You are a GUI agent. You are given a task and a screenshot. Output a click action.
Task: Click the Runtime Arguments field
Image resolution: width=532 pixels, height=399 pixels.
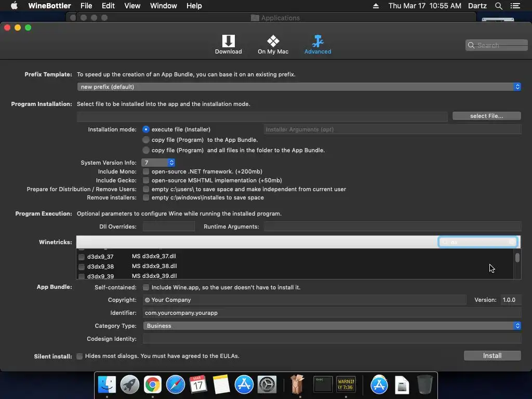pyautogui.click(x=392, y=227)
